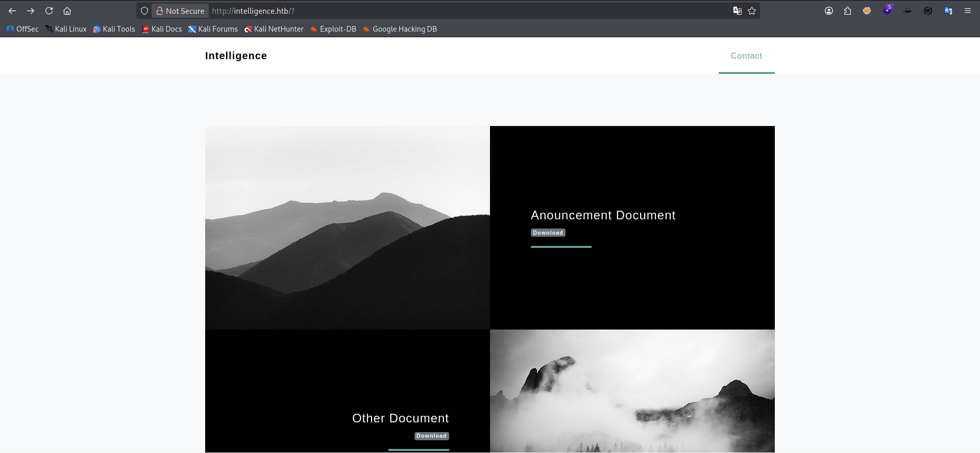
Task: Open the tracking protection shield panel
Action: click(144, 11)
